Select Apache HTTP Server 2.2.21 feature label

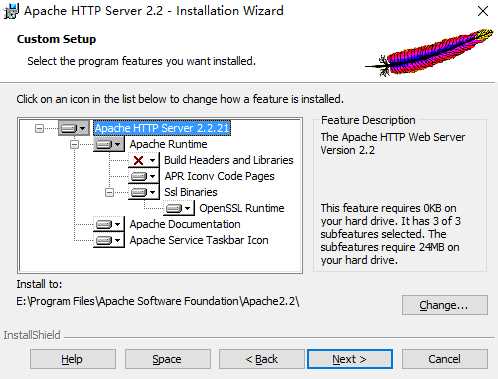pos(162,128)
